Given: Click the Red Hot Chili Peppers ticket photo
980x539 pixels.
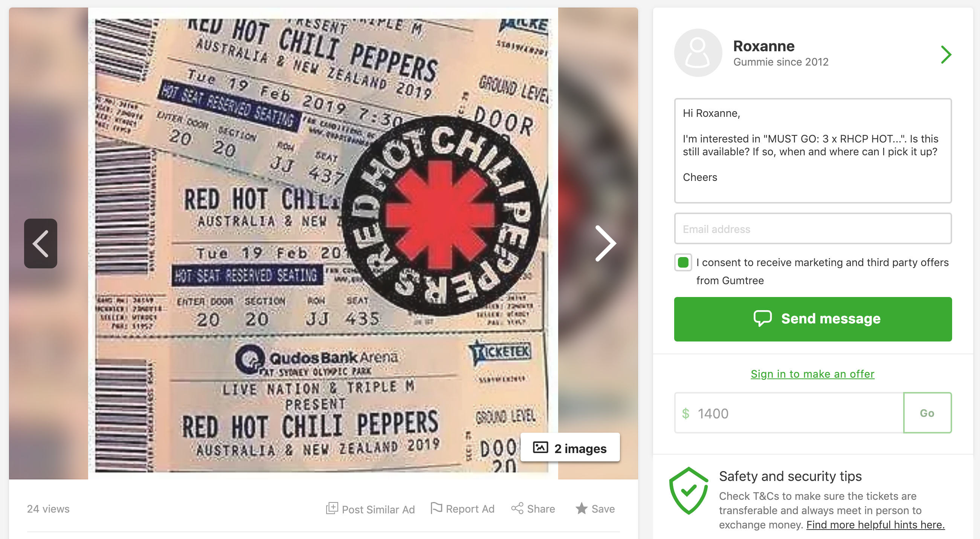Looking at the screenshot, I should click(x=323, y=243).
